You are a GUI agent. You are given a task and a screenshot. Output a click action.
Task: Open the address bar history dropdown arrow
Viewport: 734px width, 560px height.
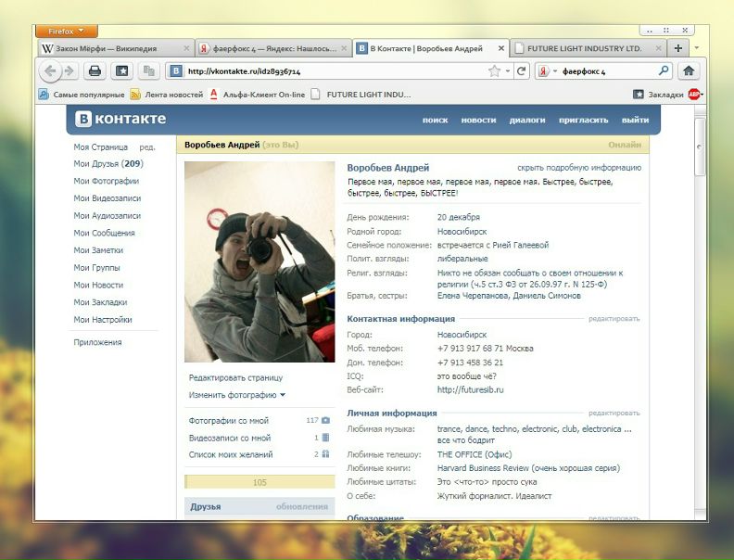click(508, 70)
